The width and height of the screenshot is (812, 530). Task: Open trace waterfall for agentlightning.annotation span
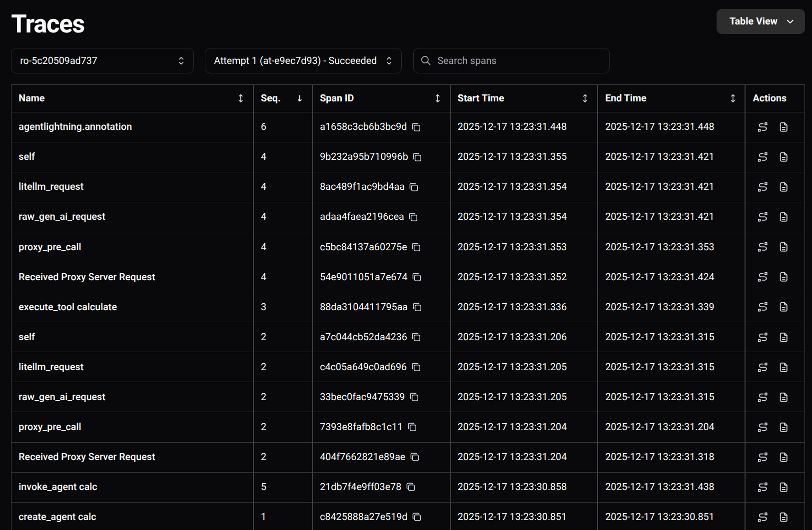[x=762, y=127]
